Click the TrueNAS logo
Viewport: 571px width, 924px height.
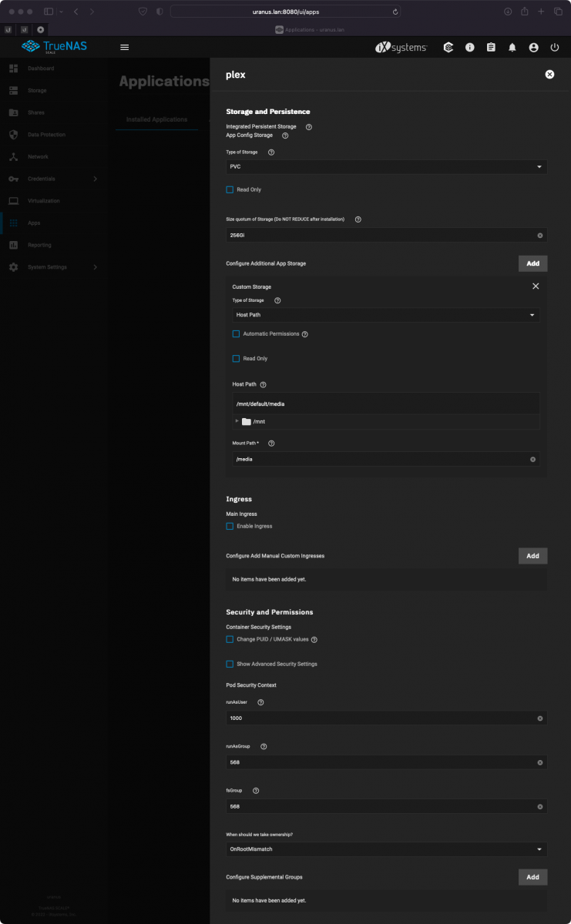click(x=54, y=47)
